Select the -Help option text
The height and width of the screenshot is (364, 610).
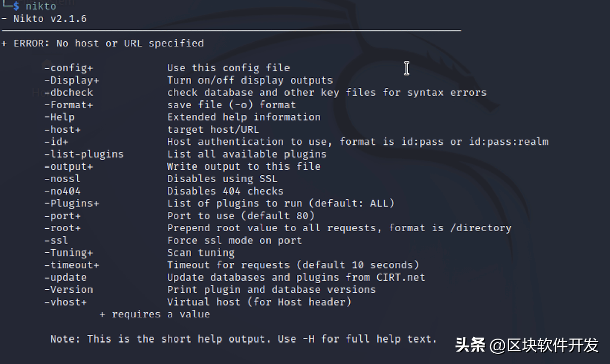(59, 117)
